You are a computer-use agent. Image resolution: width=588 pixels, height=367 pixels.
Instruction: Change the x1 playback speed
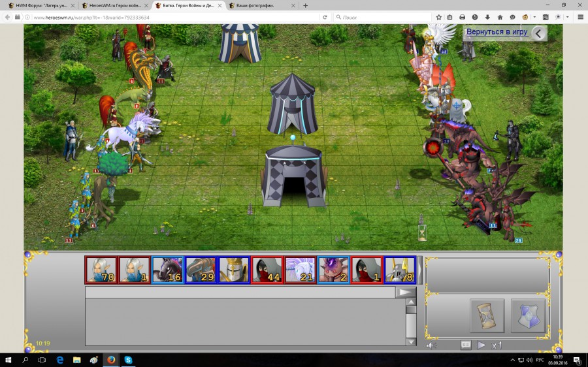(x=497, y=345)
